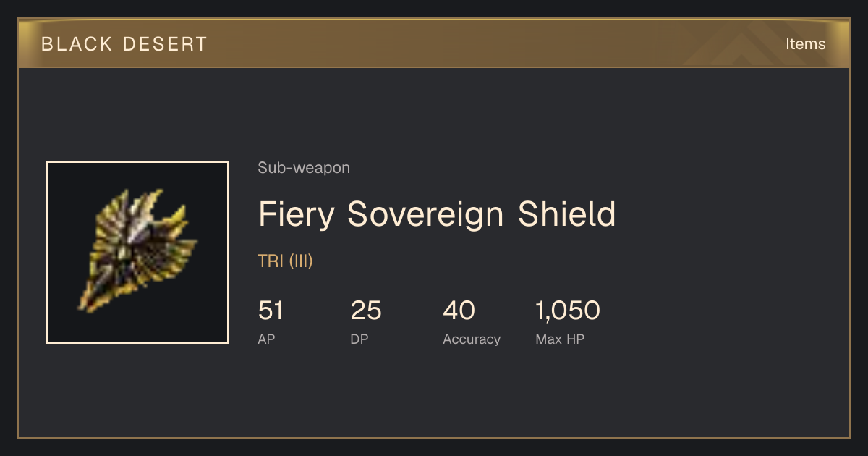Click the Accuracy stat label
Viewport: 868px width, 456px height.
pyautogui.click(x=472, y=339)
